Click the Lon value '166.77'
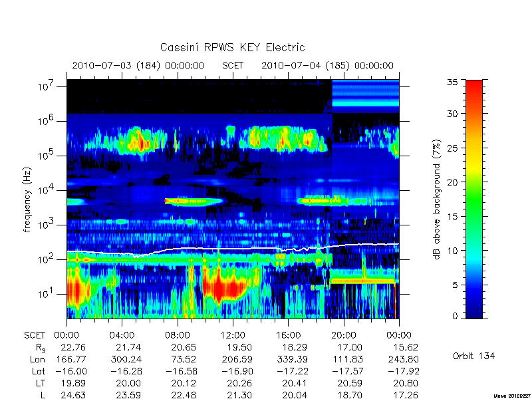The width and height of the screenshot is (532, 399). pyautogui.click(x=71, y=359)
